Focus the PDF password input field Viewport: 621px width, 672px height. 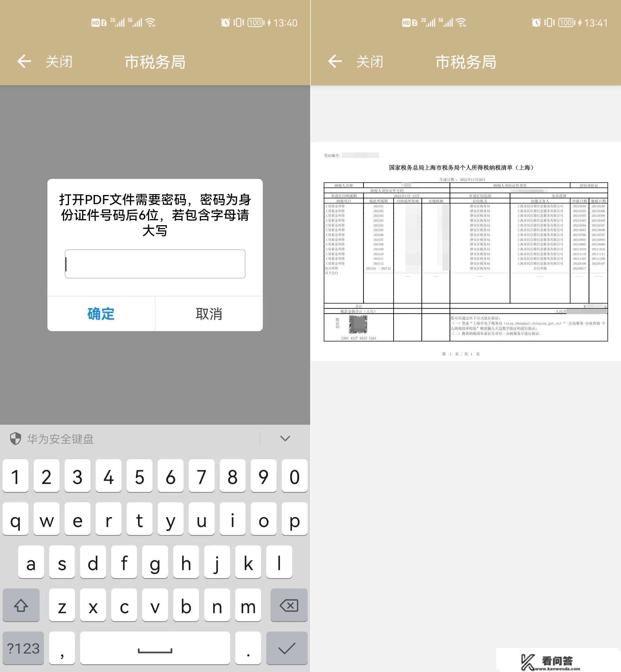pyautogui.click(x=155, y=264)
